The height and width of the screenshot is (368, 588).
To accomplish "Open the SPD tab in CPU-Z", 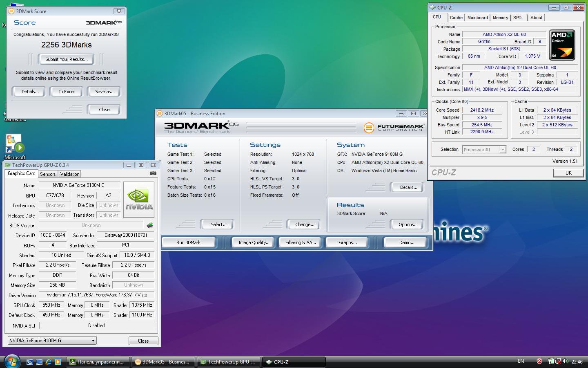I will (x=517, y=18).
